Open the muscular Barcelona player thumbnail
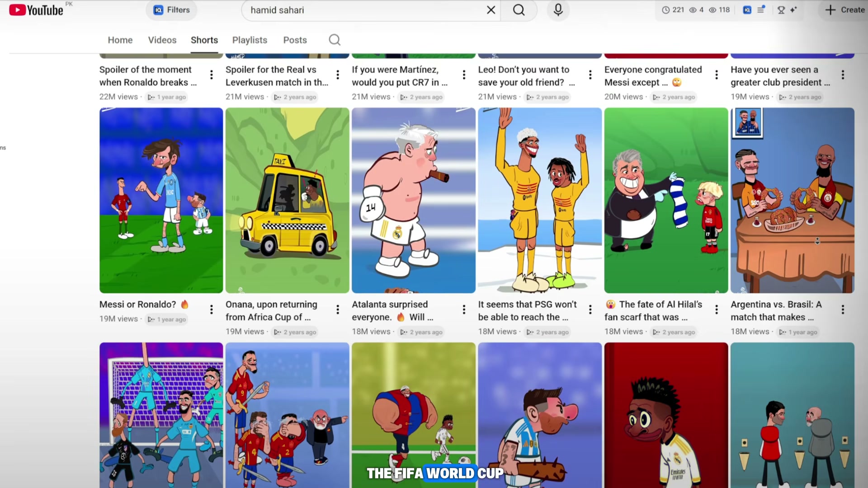This screenshot has width=868, height=488. (x=414, y=415)
